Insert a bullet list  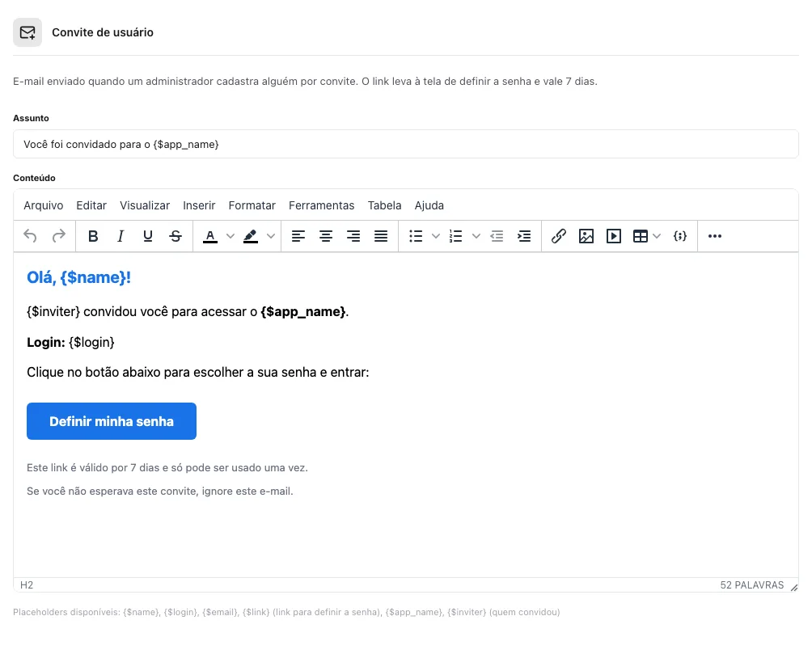click(x=416, y=236)
